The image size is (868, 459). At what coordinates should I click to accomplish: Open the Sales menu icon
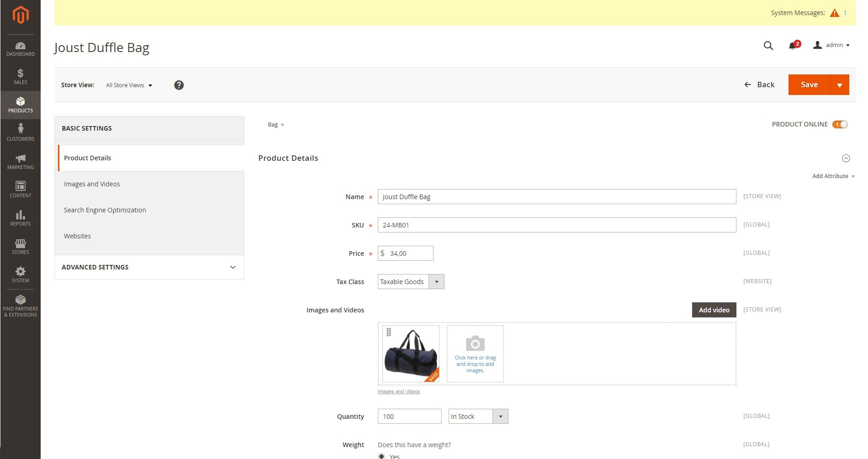tap(20, 77)
